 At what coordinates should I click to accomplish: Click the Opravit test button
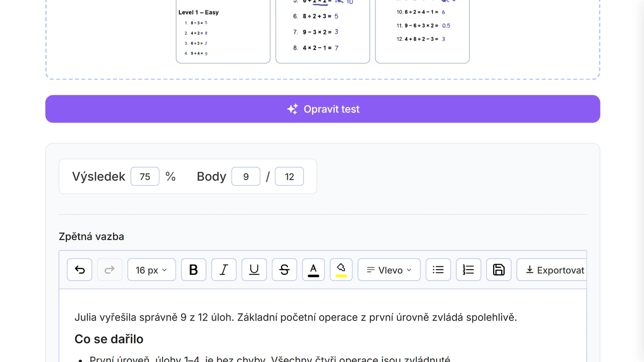click(323, 109)
